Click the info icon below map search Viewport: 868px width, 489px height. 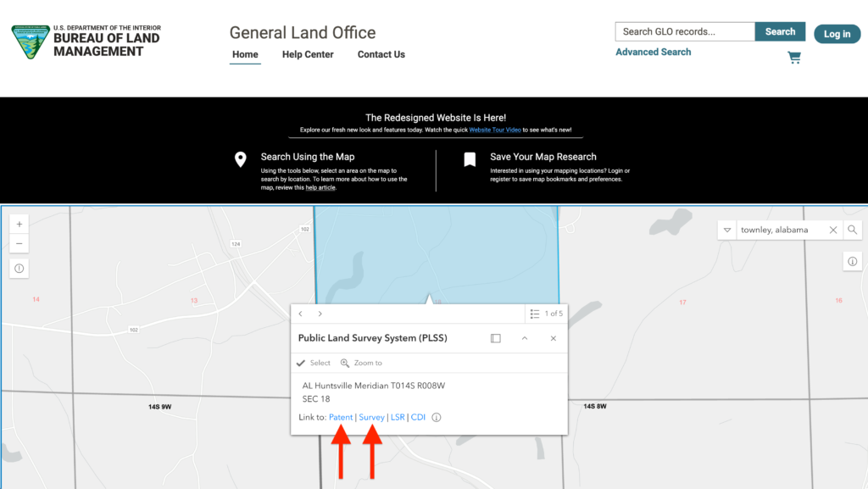click(x=852, y=261)
